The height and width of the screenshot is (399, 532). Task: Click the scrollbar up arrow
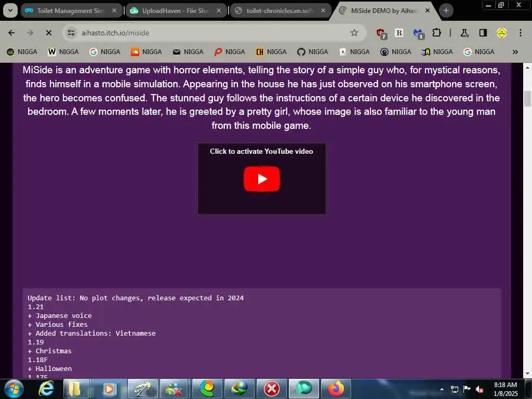pyautogui.click(x=527, y=68)
